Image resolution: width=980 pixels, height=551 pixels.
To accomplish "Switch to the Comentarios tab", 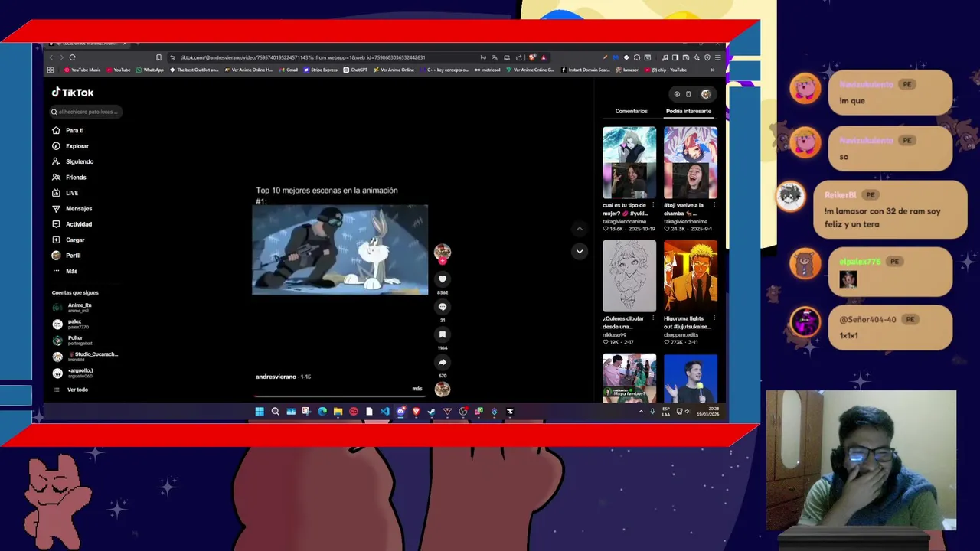I will 631,111.
